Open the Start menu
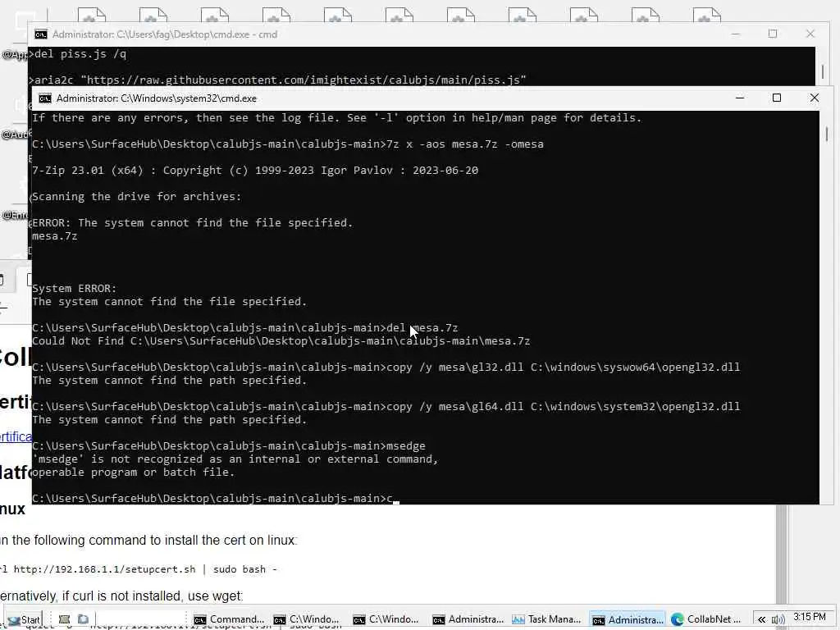The width and height of the screenshot is (840, 630). pos(25,620)
